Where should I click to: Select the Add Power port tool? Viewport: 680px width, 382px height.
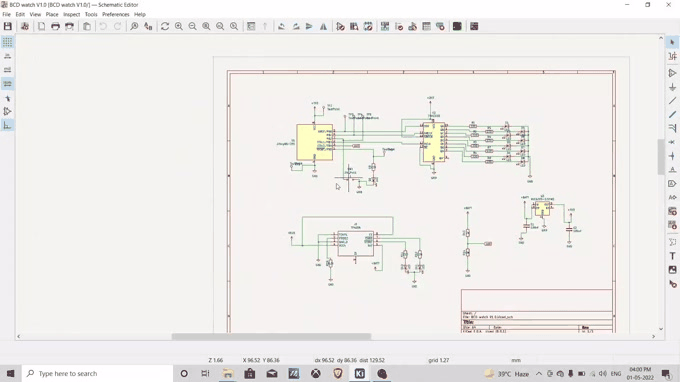click(672, 87)
